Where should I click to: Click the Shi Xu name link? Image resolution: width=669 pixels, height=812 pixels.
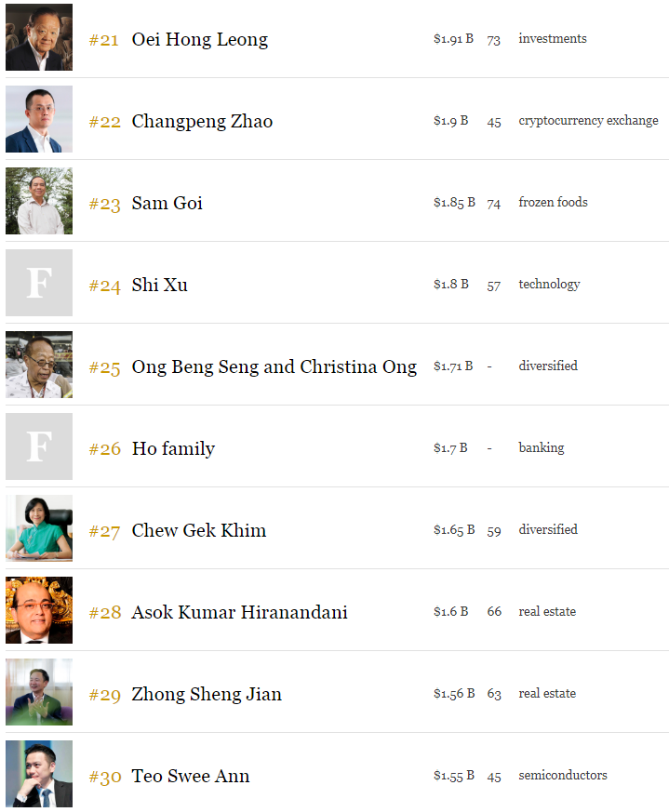(160, 285)
